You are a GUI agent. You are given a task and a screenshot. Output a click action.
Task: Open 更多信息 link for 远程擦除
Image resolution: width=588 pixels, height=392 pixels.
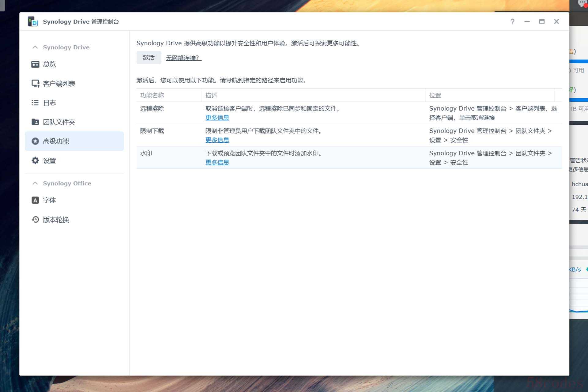217,118
